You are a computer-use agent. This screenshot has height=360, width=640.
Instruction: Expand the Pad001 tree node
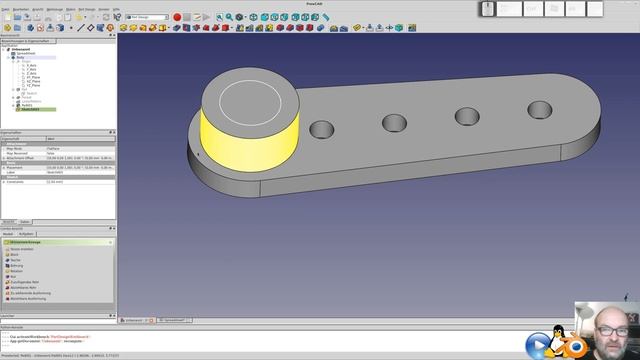13,105
